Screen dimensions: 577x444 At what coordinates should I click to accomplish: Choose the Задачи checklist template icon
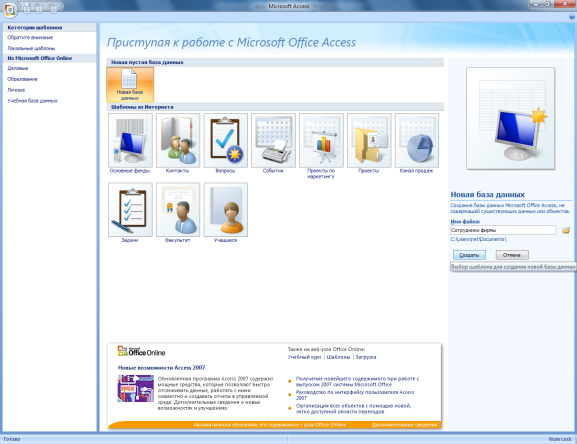point(130,209)
